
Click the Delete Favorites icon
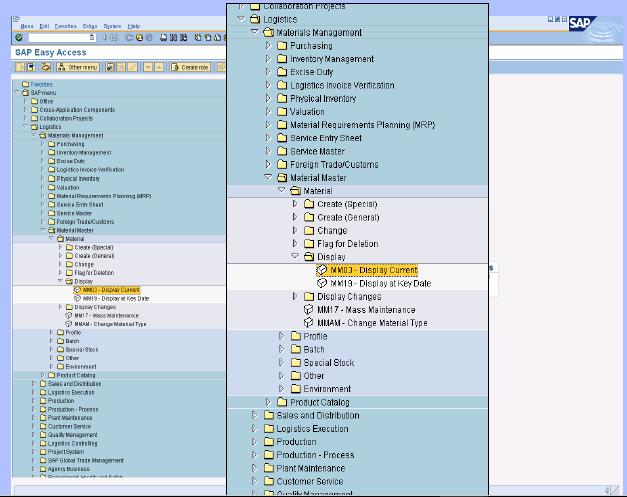point(121,67)
